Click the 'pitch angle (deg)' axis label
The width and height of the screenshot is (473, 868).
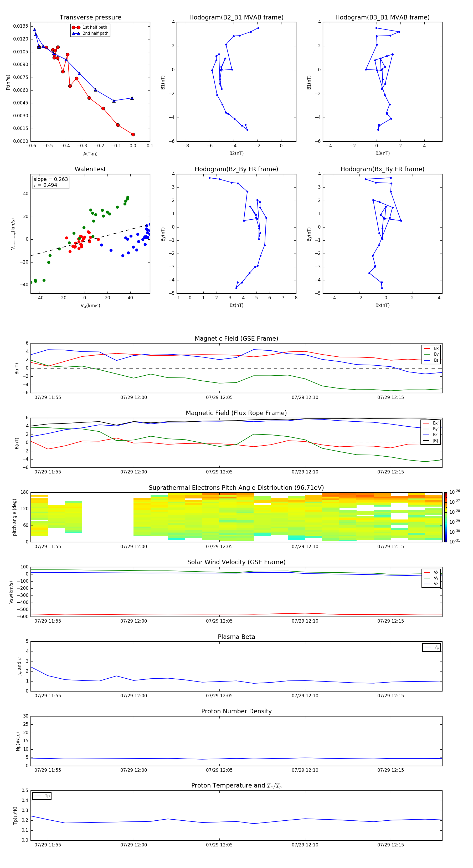[14, 517]
